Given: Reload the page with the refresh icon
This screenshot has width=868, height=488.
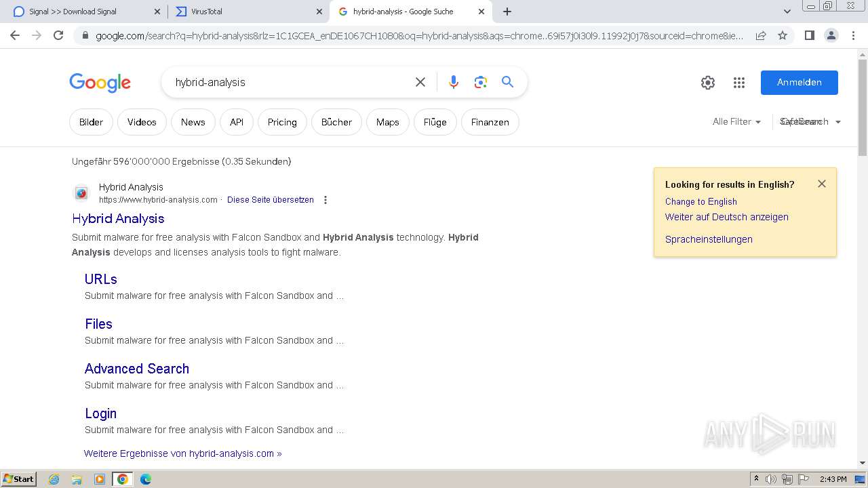Looking at the screenshot, I should pyautogui.click(x=58, y=35).
